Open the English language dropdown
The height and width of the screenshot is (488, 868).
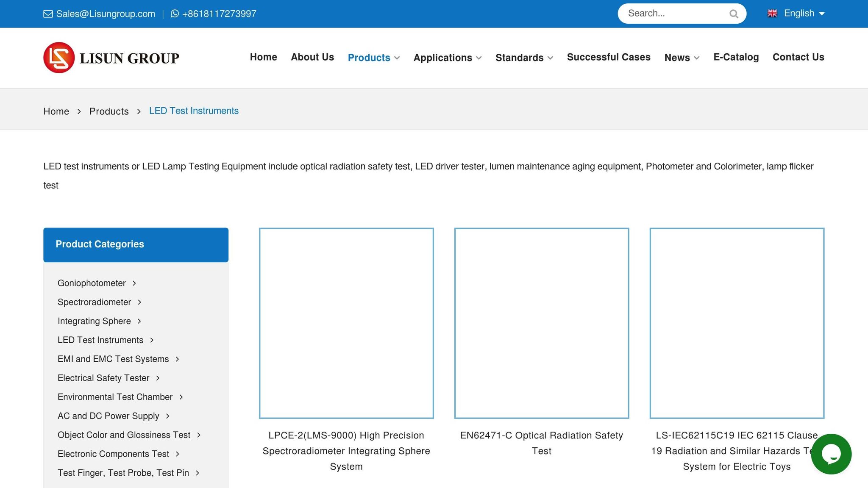pyautogui.click(x=804, y=14)
